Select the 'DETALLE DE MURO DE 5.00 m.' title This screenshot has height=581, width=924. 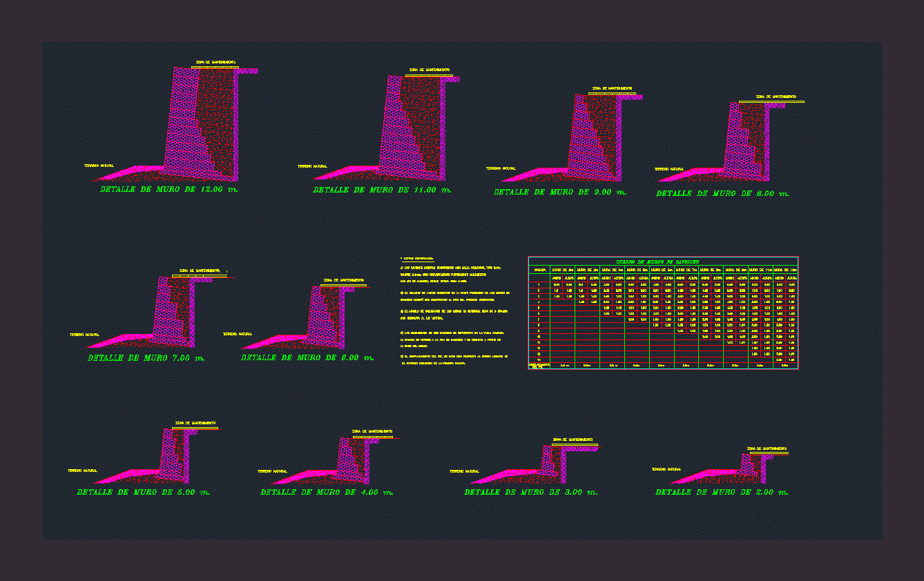pyautogui.click(x=144, y=492)
